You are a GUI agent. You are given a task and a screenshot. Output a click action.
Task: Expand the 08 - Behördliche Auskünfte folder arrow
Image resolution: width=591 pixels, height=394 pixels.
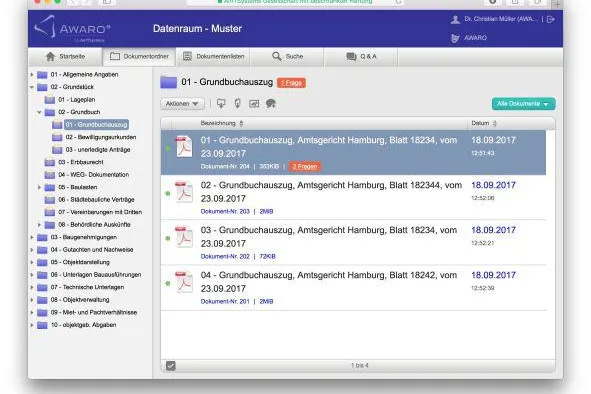pos(39,225)
